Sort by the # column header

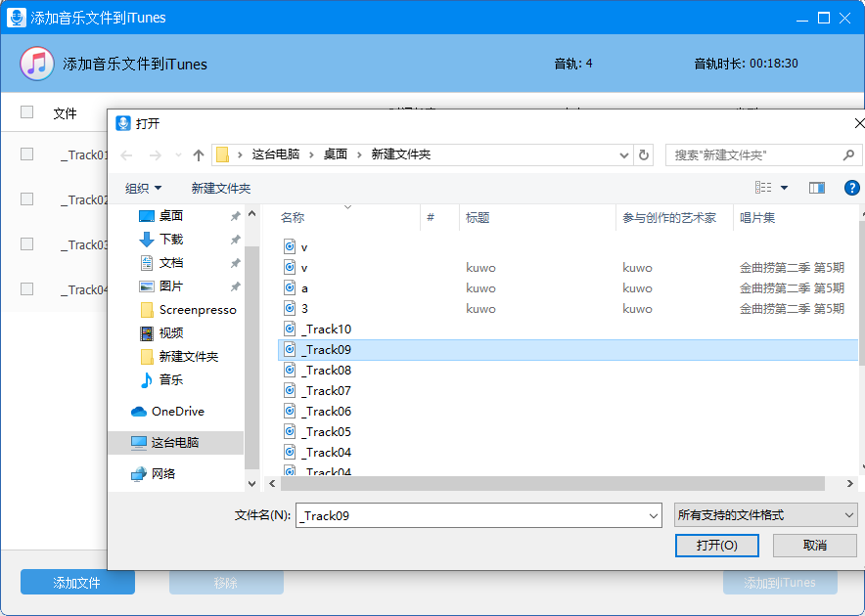pyautogui.click(x=431, y=218)
